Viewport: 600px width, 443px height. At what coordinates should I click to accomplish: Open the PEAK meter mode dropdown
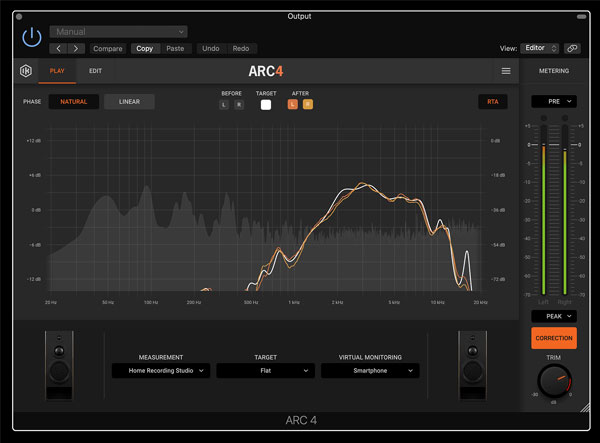point(554,316)
